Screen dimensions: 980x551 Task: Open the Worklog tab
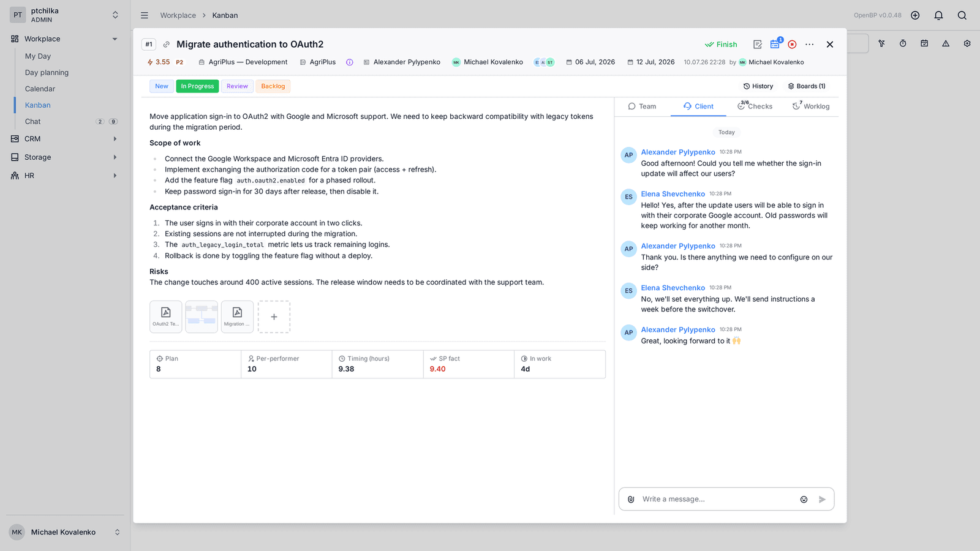811,107
